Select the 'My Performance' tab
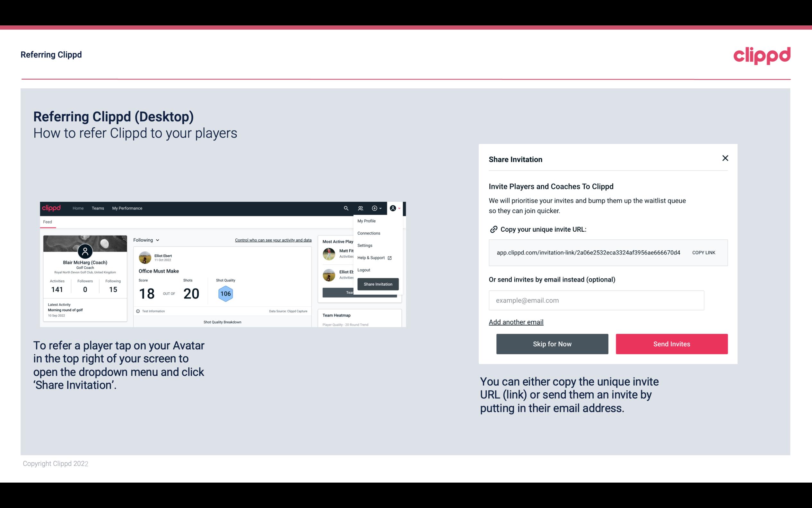Viewport: 812px width, 508px height. tap(127, 208)
